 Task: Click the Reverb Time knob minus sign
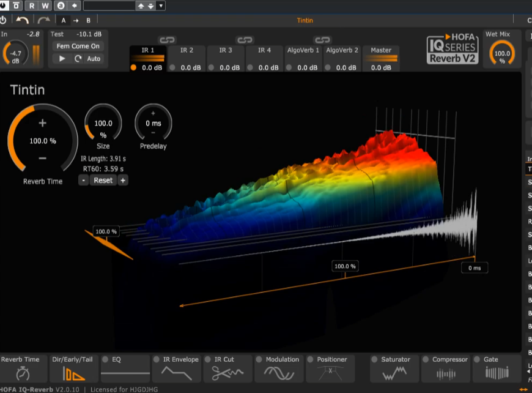click(42, 159)
